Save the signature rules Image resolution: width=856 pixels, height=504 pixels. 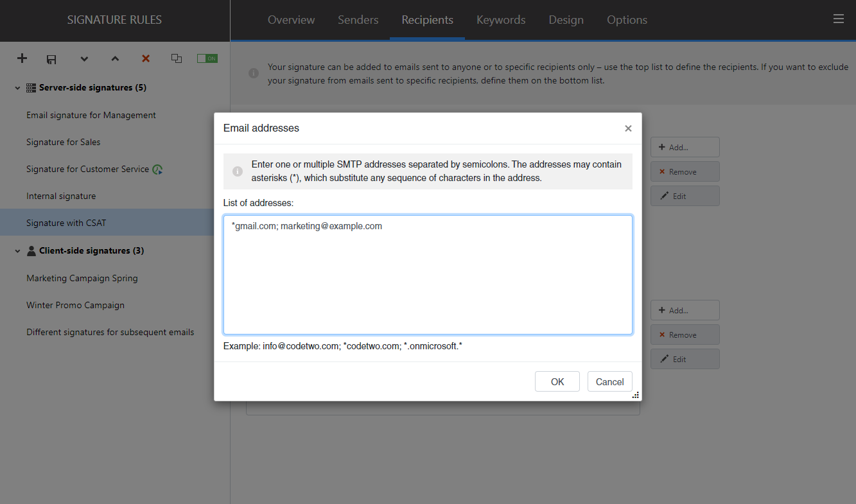(51, 58)
